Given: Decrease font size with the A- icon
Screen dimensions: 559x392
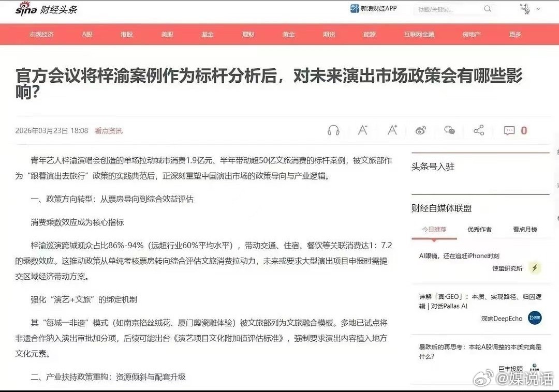Looking at the screenshot, I should pos(363,130).
